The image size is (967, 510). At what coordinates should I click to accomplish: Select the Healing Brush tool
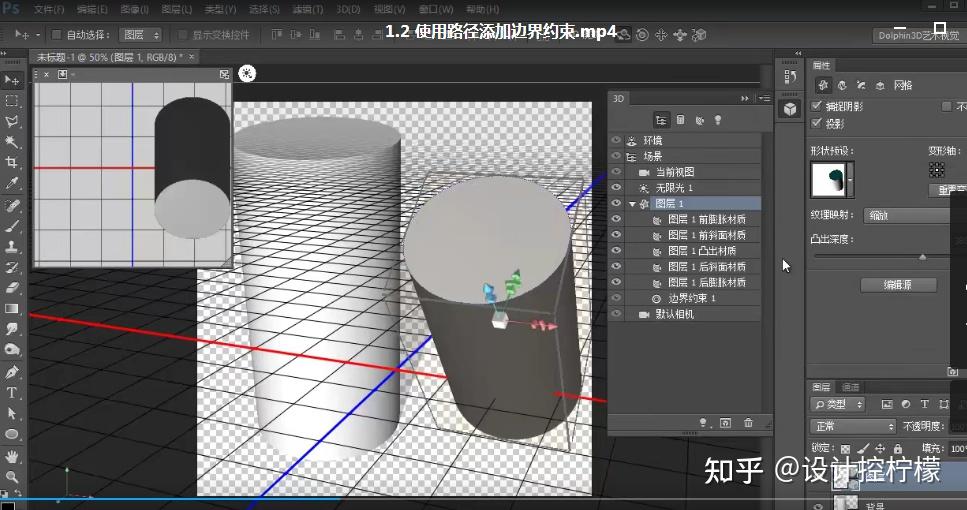12,205
